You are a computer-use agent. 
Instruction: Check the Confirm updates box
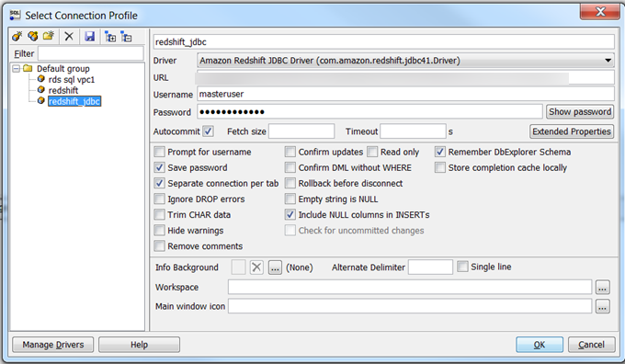(290, 152)
